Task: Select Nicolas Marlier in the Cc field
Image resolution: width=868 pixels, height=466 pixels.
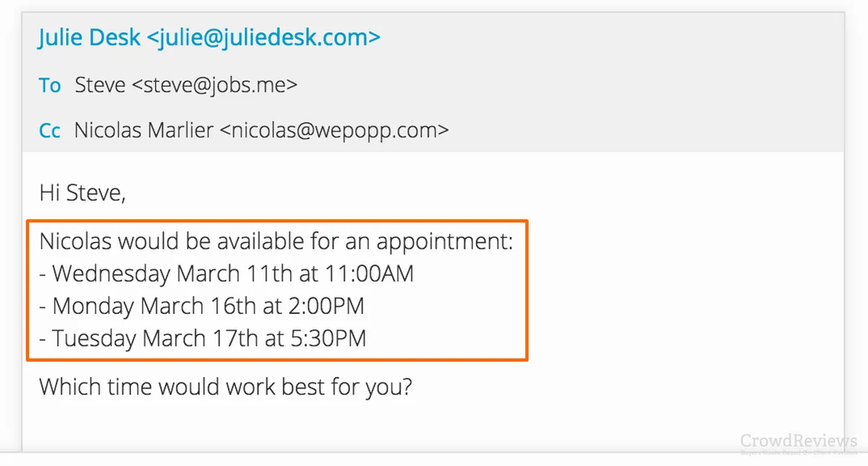Action: click(x=143, y=131)
